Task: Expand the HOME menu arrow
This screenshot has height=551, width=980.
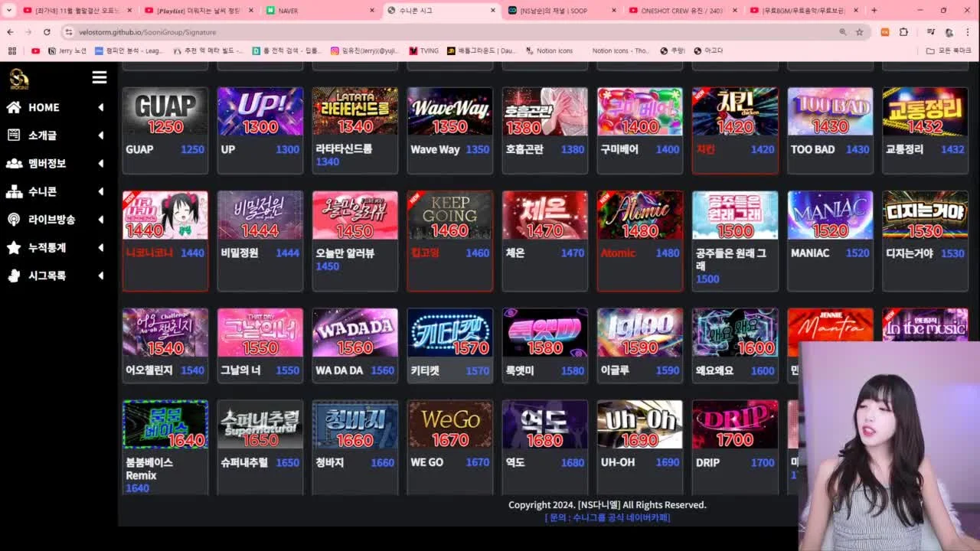Action: pyautogui.click(x=100, y=107)
